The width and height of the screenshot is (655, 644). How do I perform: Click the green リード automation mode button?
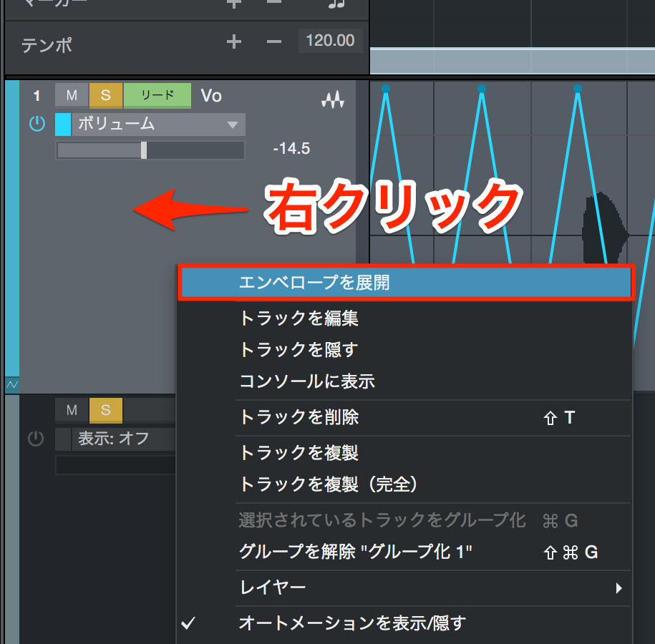(157, 95)
